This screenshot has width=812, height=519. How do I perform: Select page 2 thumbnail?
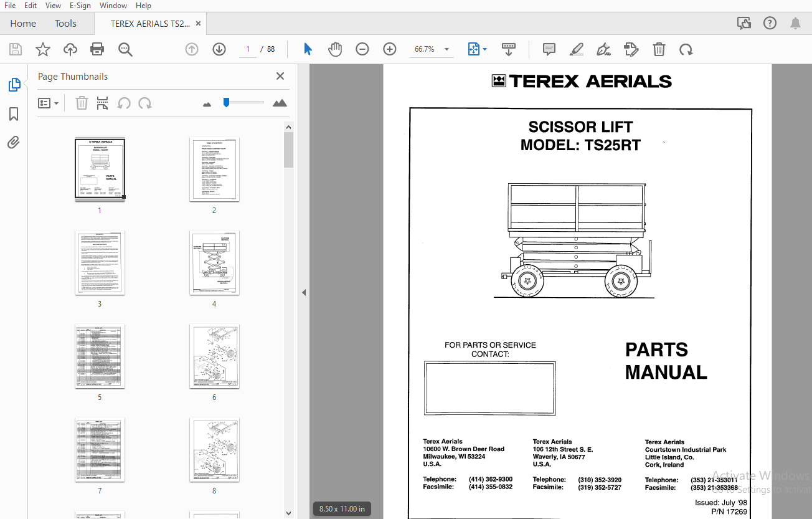coord(214,169)
